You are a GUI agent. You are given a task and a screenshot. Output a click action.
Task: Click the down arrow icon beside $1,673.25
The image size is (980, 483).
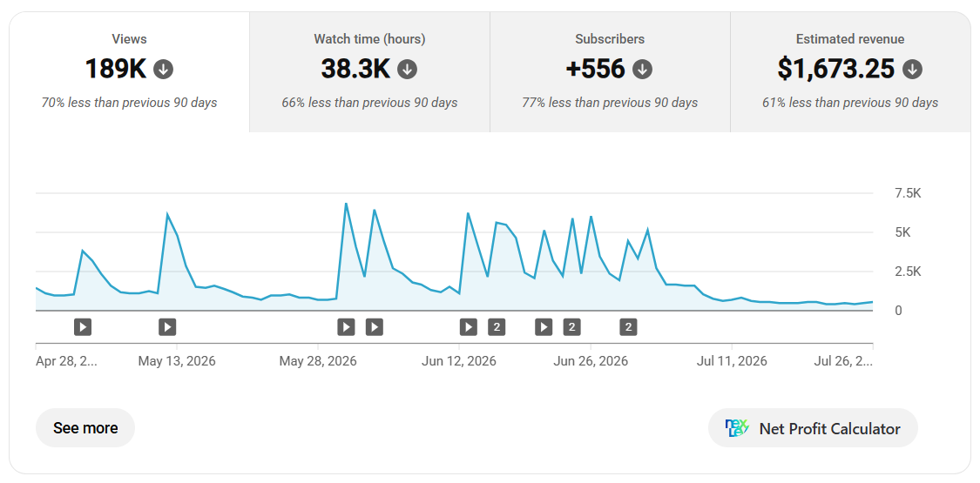click(x=912, y=69)
